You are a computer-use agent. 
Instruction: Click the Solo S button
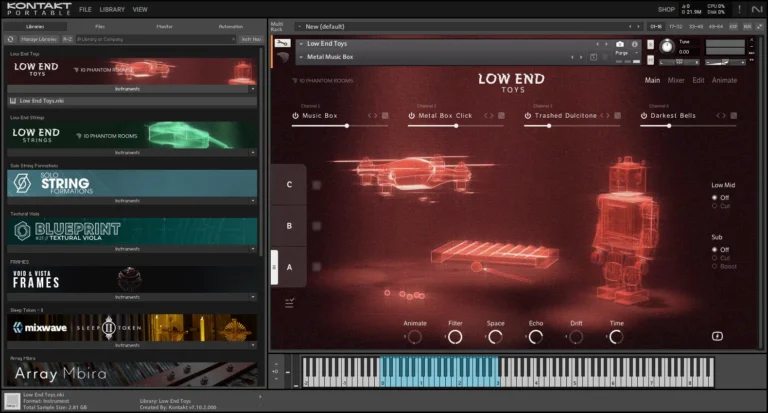[650, 45]
